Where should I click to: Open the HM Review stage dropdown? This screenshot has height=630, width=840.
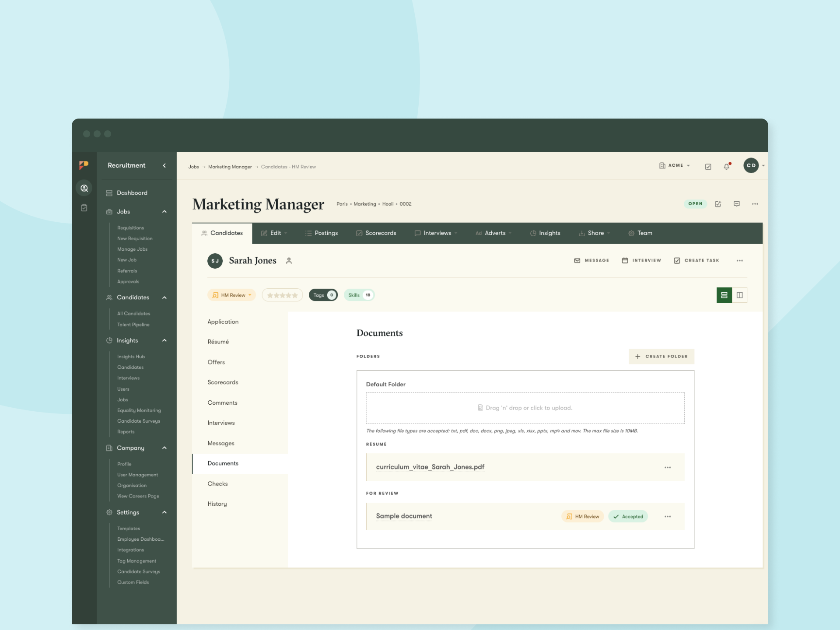(x=232, y=295)
